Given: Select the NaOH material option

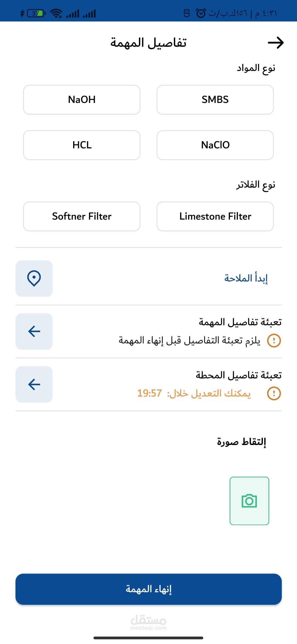Looking at the screenshot, I should pos(82,100).
